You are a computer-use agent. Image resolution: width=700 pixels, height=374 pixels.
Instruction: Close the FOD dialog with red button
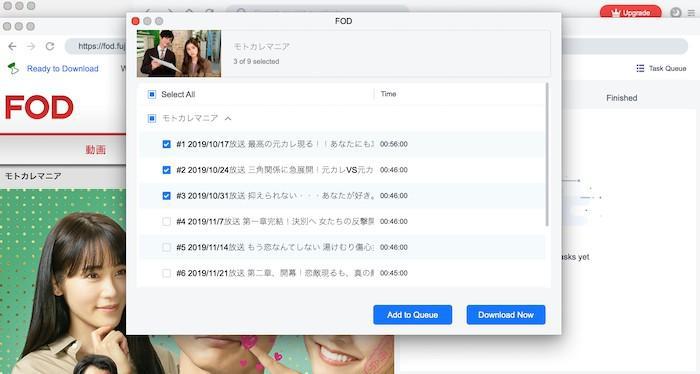pos(136,21)
